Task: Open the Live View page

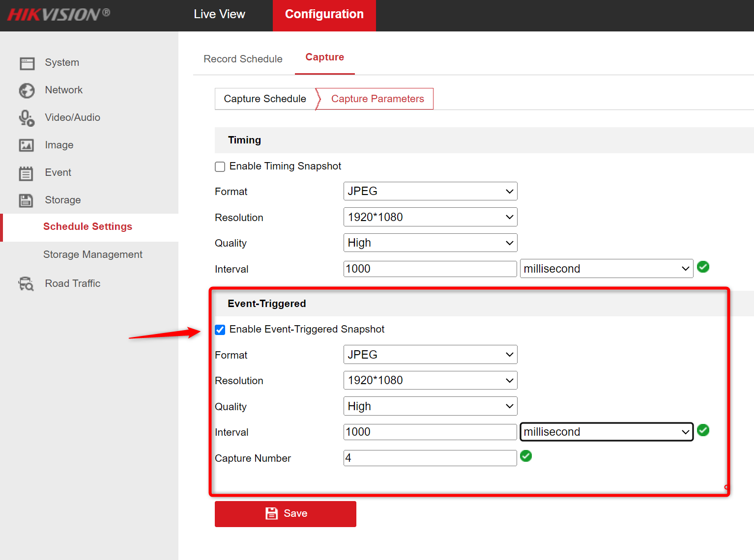Action: (x=219, y=14)
